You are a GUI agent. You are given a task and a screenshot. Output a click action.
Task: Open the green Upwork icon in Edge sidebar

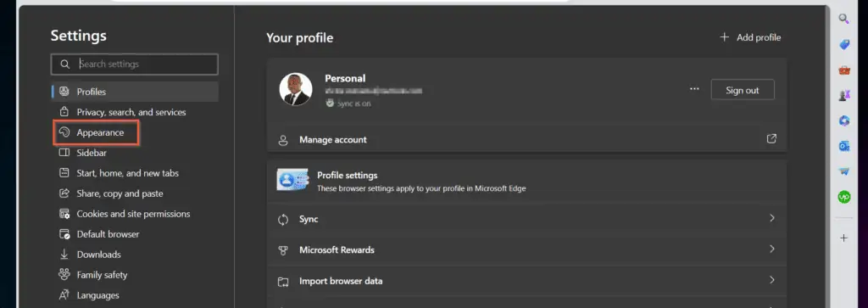pos(843,197)
